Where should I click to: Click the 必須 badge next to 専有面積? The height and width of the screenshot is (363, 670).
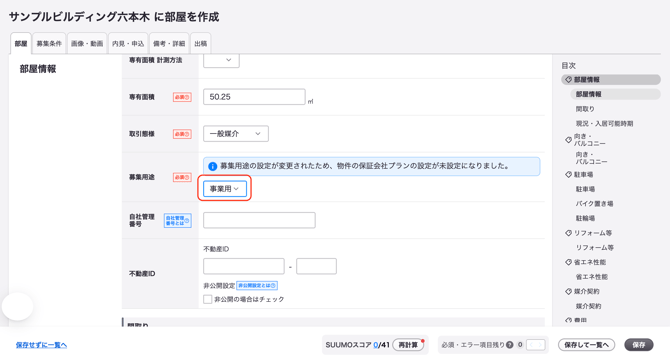[182, 97]
